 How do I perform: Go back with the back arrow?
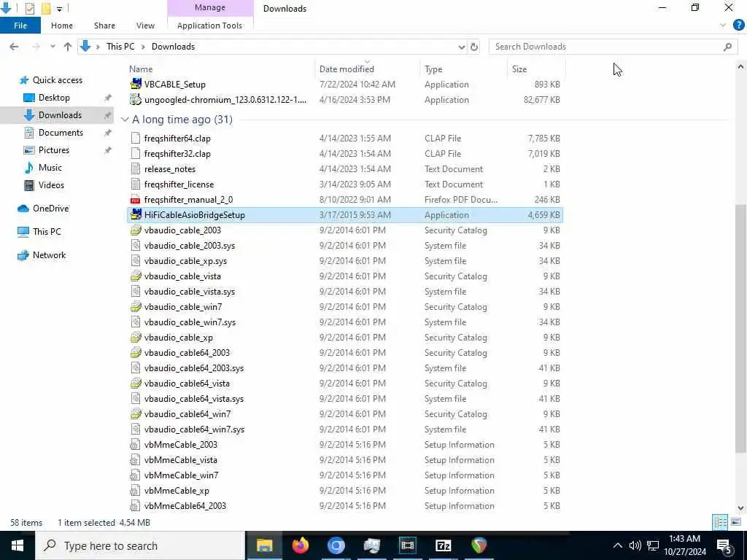point(15,47)
